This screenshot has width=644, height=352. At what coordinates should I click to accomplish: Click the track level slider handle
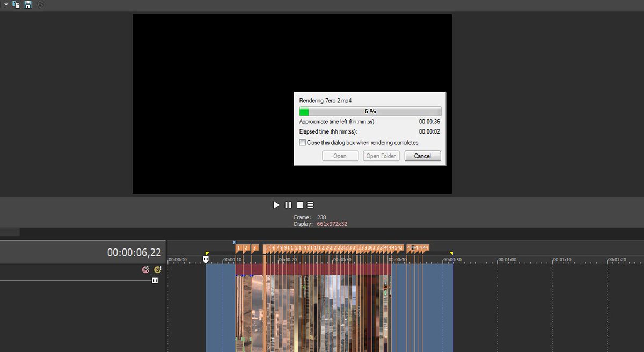tap(155, 280)
